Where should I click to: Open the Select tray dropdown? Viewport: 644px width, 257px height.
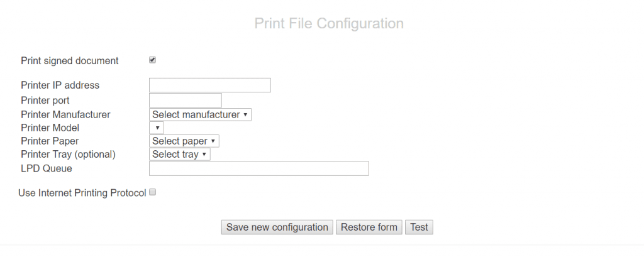pyautogui.click(x=179, y=155)
